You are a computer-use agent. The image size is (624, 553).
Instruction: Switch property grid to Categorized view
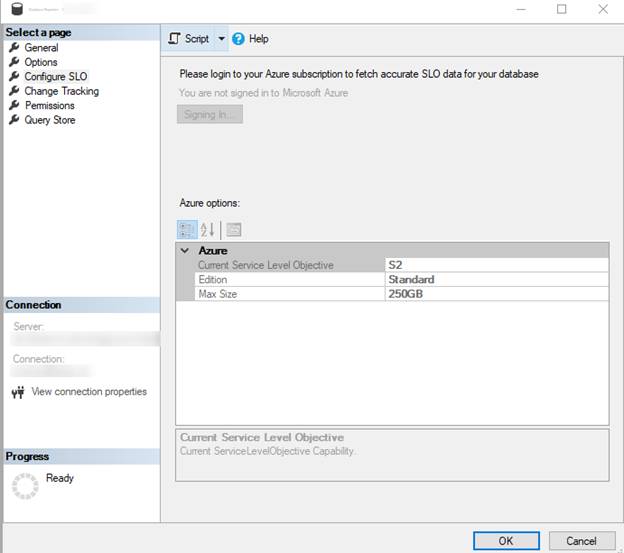pyautogui.click(x=186, y=229)
